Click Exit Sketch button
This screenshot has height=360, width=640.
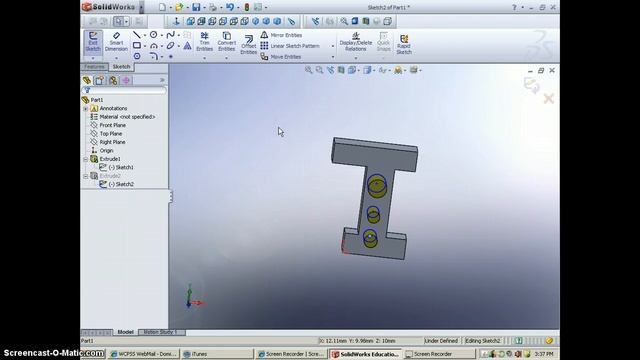point(93,42)
